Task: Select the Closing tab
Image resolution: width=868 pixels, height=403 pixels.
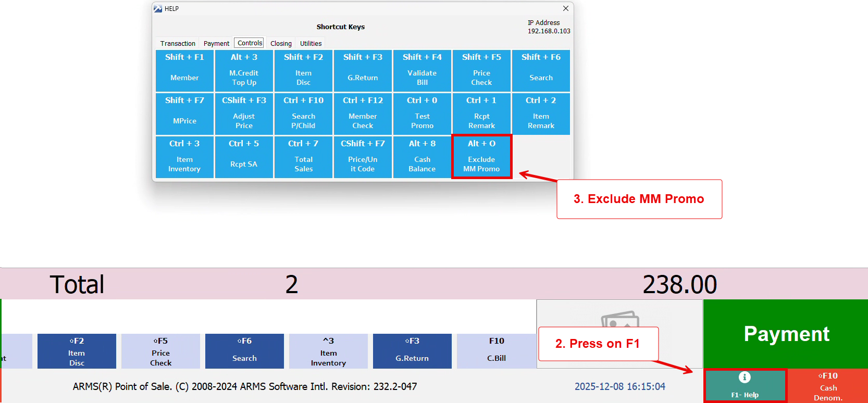Action: point(281,44)
